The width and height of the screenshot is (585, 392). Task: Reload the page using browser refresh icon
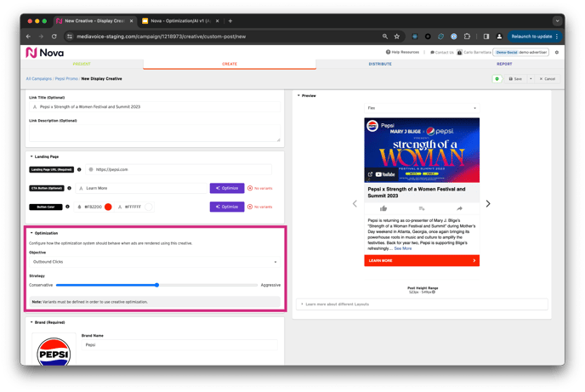pyautogui.click(x=54, y=37)
